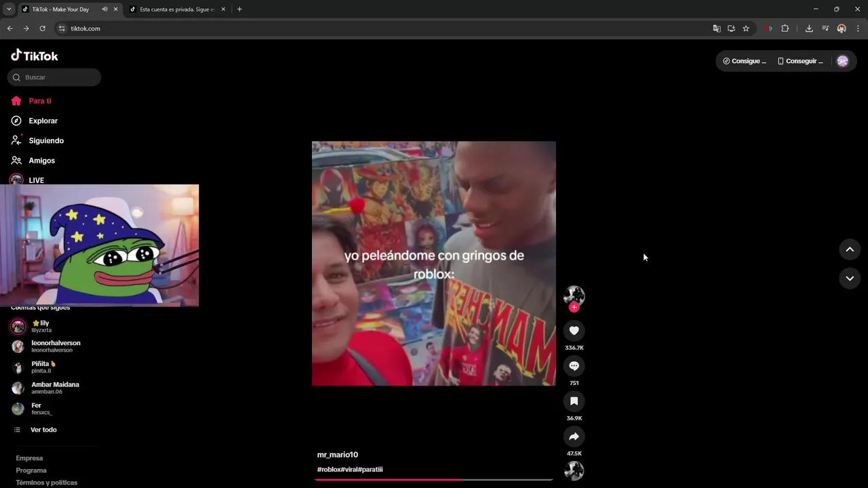The width and height of the screenshot is (868, 488).
Task: Open the red-teal extension icon
Action: pyautogui.click(x=768, y=28)
